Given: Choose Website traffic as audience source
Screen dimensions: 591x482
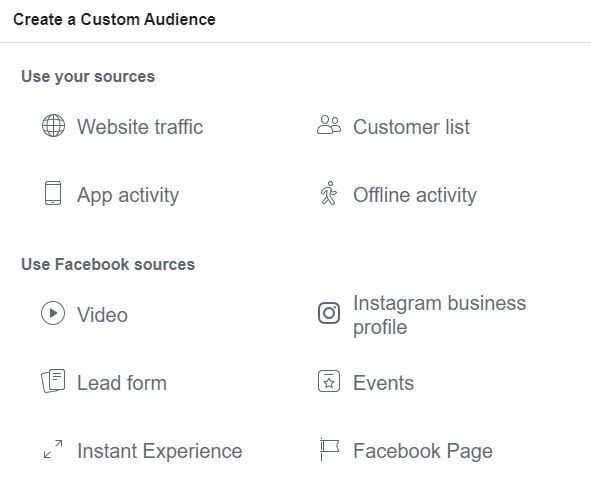Looking at the screenshot, I should click(140, 127).
